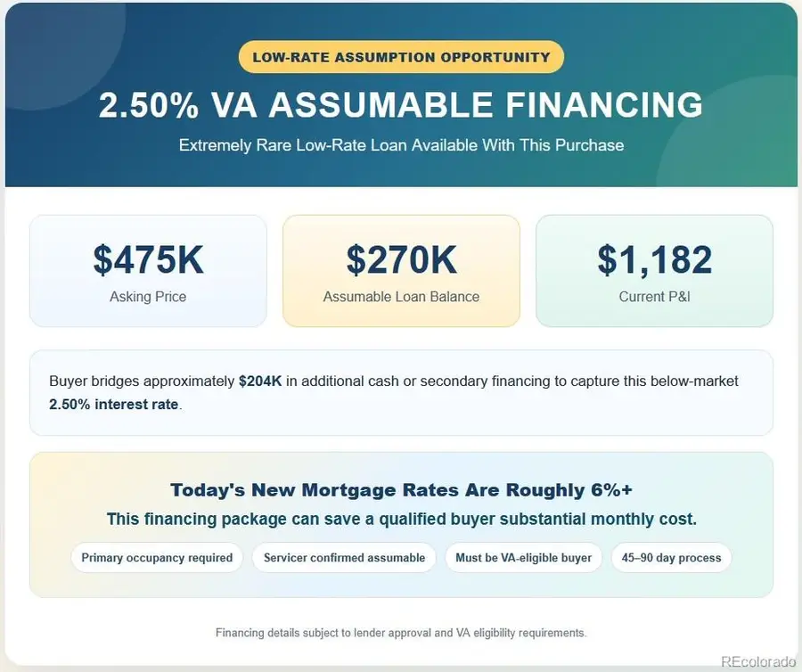Open the $270K Assumable Loan Balance card
The height and width of the screenshot is (672, 802).
[401, 271]
